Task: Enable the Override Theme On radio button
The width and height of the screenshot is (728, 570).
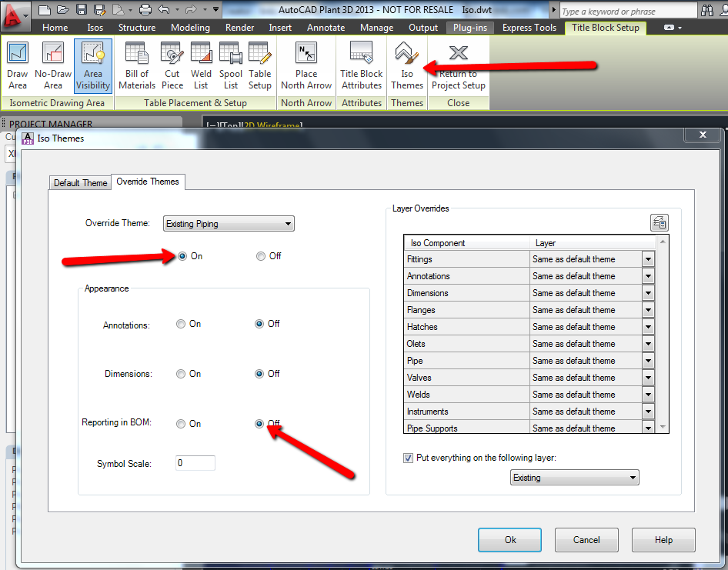Action: [x=180, y=256]
